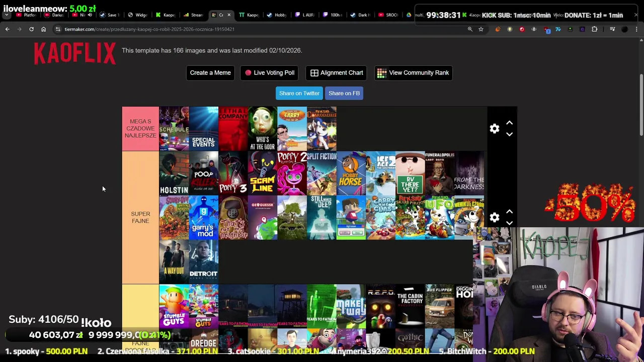
Task: Select the garry's mod thumbnail
Action: coord(204,218)
